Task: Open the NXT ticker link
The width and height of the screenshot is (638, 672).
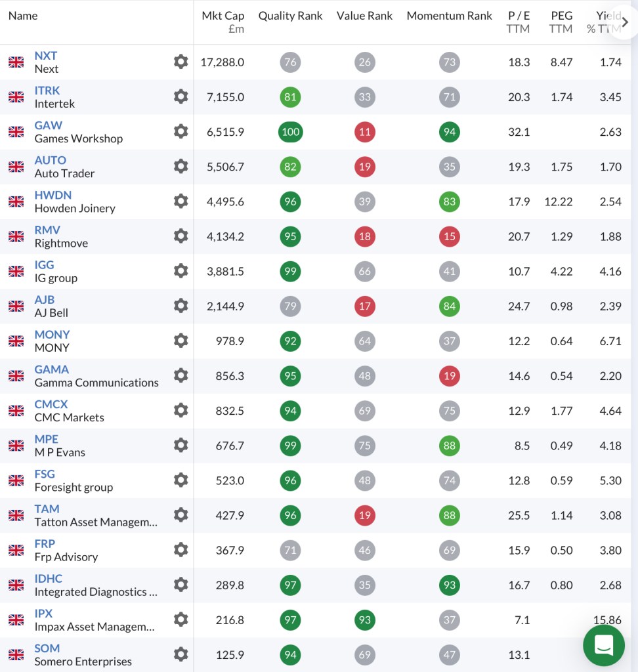Action: pos(46,56)
